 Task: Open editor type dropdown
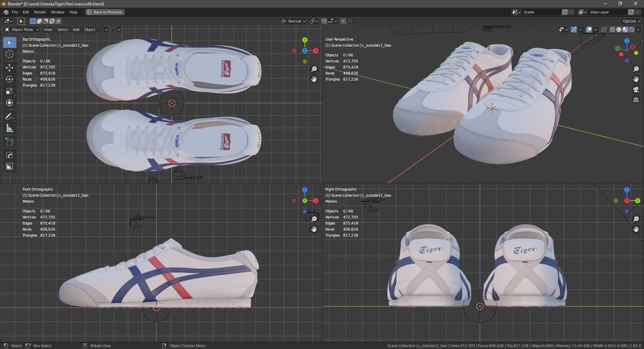coord(8,21)
